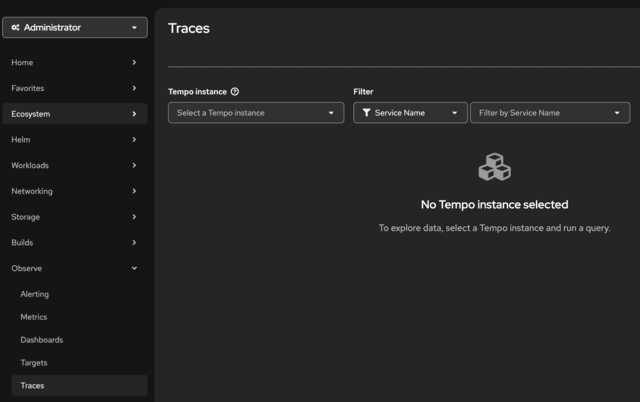Expand the Storage navigation section
The width and height of the screenshot is (640, 402).
tap(75, 217)
